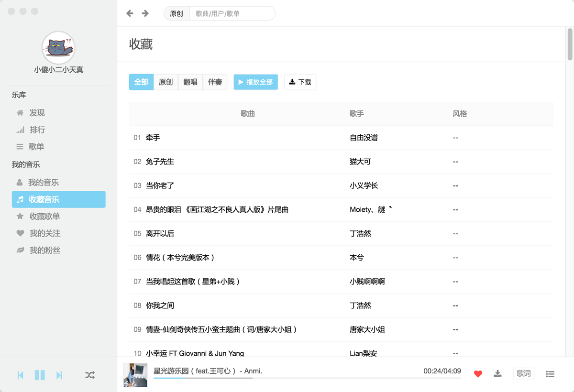The height and width of the screenshot is (392, 574).
Task: Open the play queue list icon
Action: (550, 374)
